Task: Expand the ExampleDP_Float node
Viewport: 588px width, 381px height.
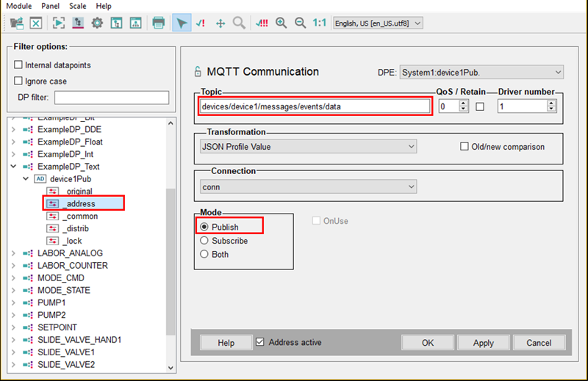Action: [x=13, y=142]
